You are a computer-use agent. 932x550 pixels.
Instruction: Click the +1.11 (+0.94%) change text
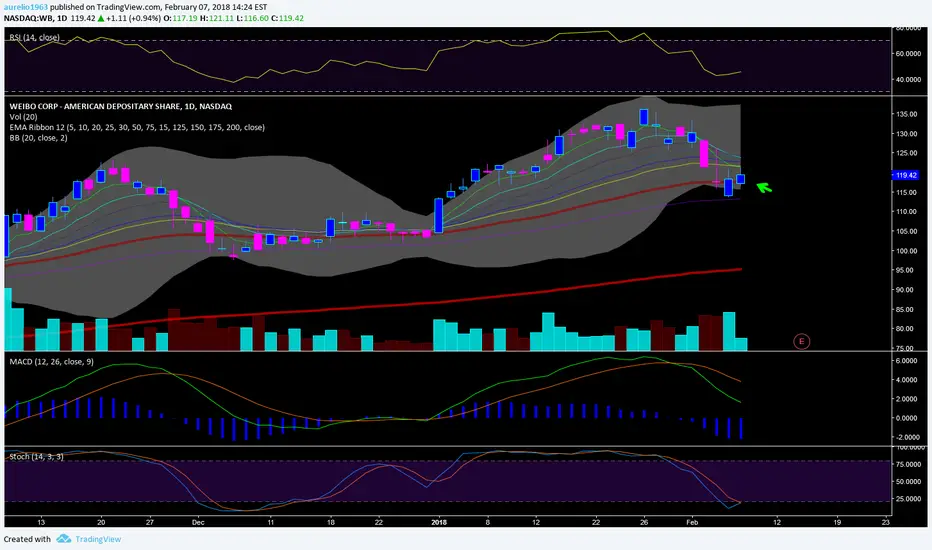(x=134, y=18)
